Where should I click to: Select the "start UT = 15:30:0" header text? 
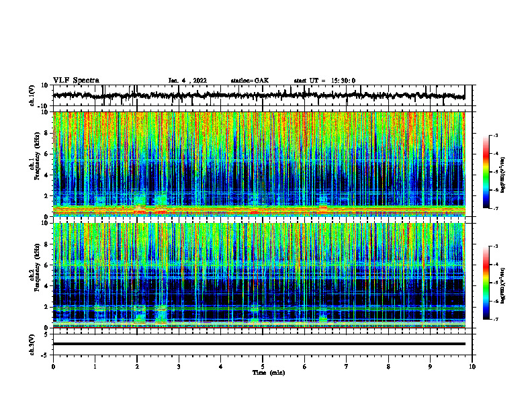click(324, 81)
